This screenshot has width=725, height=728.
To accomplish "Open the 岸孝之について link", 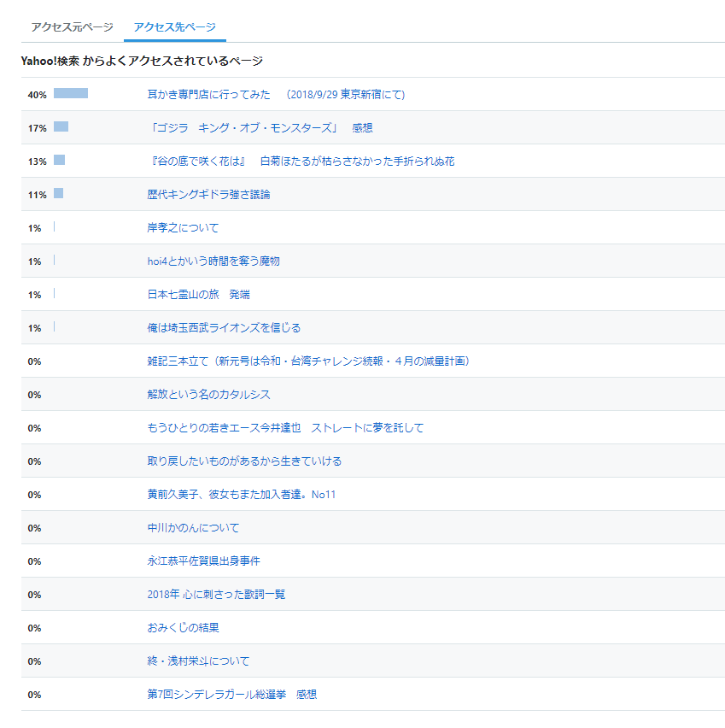I will point(183,228).
